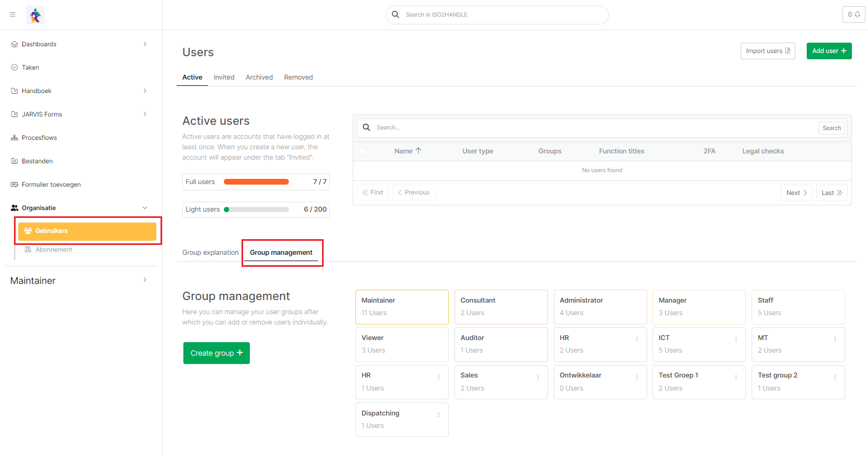Click the ISO2HANDLE logo icon

[x=35, y=15]
